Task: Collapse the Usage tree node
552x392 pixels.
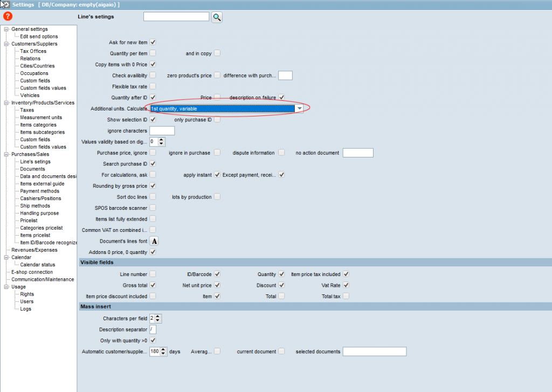Action: point(6,287)
